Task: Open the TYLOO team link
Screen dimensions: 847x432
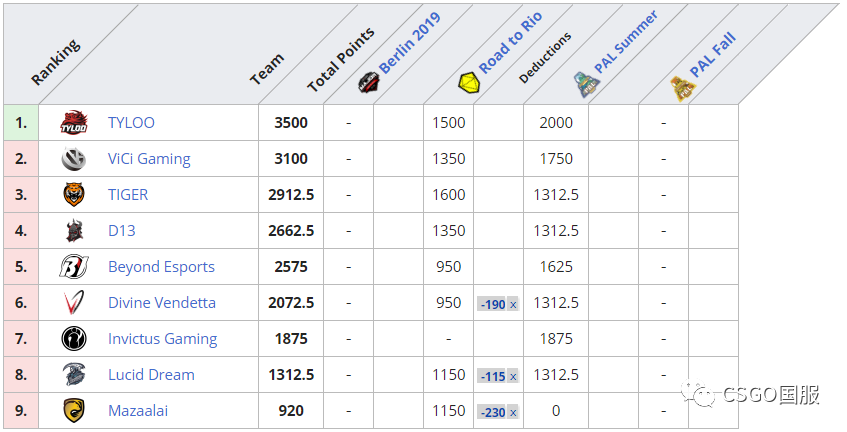Action: point(131,123)
